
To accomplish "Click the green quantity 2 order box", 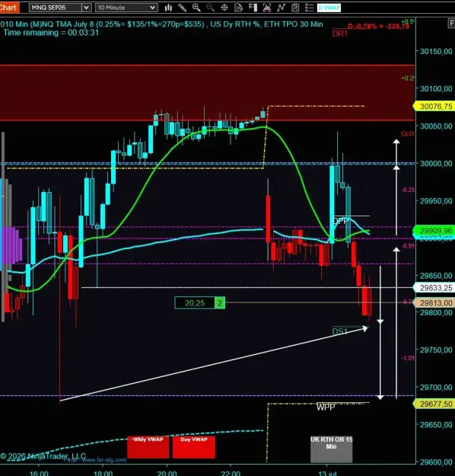I will pos(220,303).
